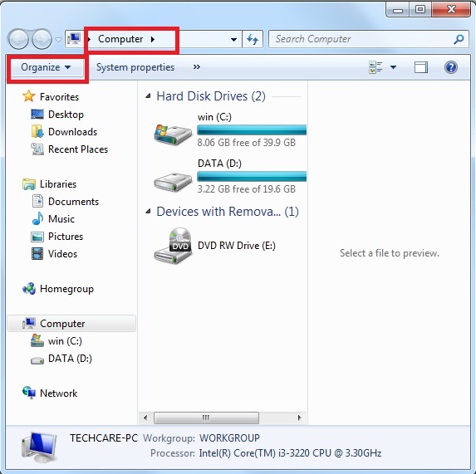The height and width of the screenshot is (474, 476).
Task: Click the change view icon
Action: pos(375,67)
